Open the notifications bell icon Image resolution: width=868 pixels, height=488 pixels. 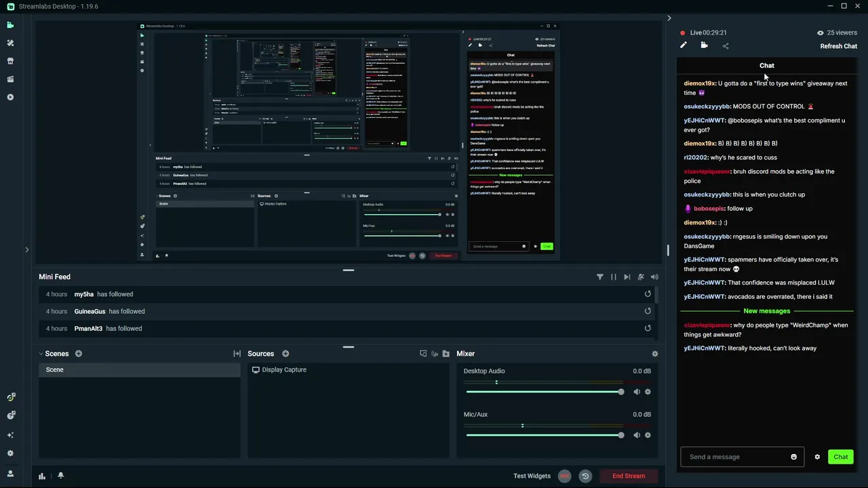coord(60,476)
